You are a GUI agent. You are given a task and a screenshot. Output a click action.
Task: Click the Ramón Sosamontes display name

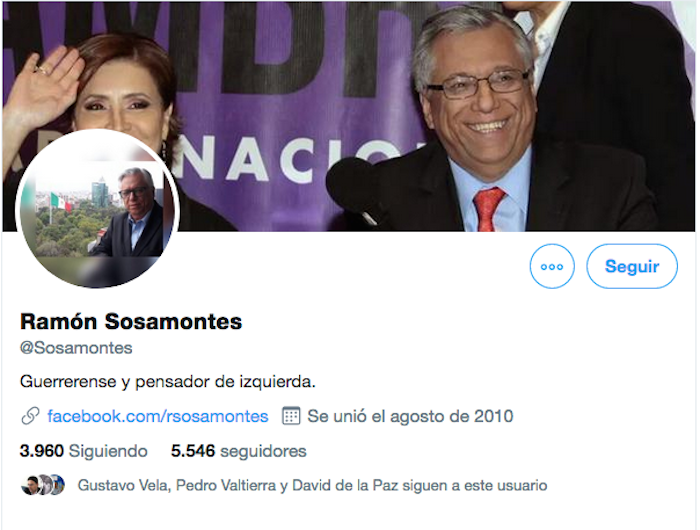(x=131, y=321)
